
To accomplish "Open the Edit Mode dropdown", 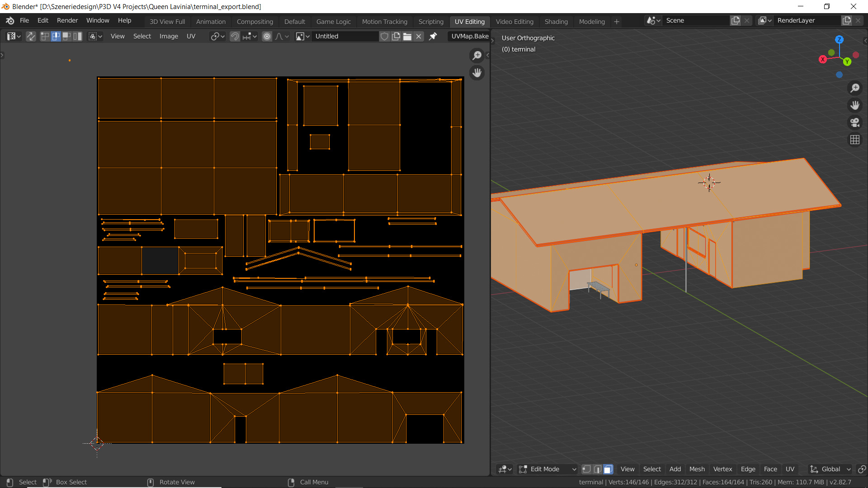I will (x=547, y=469).
